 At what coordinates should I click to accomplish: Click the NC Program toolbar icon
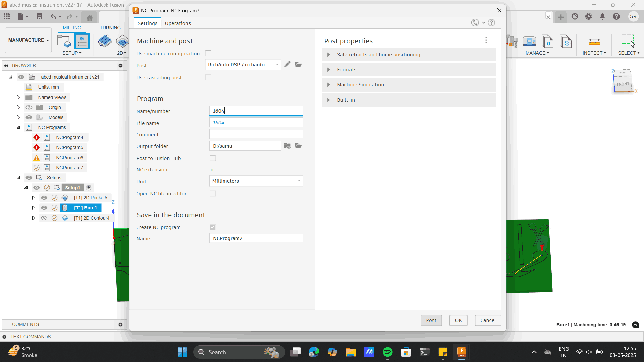point(82,41)
